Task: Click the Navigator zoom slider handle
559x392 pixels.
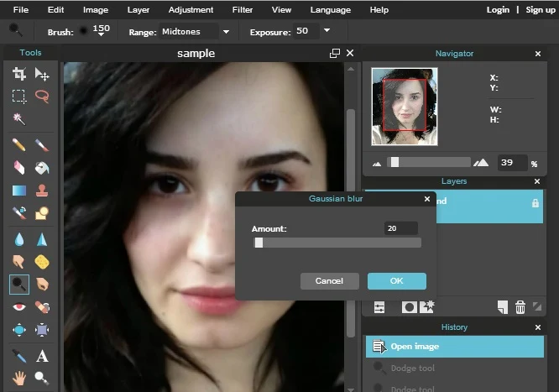Action: pos(394,162)
